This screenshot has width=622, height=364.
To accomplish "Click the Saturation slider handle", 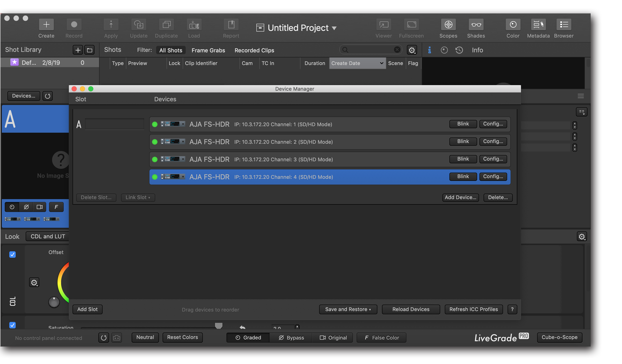I will [x=218, y=326].
